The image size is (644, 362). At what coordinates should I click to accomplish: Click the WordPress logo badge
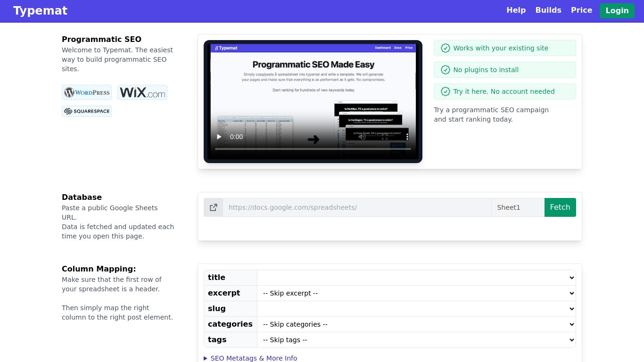click(x=87, y=92)
